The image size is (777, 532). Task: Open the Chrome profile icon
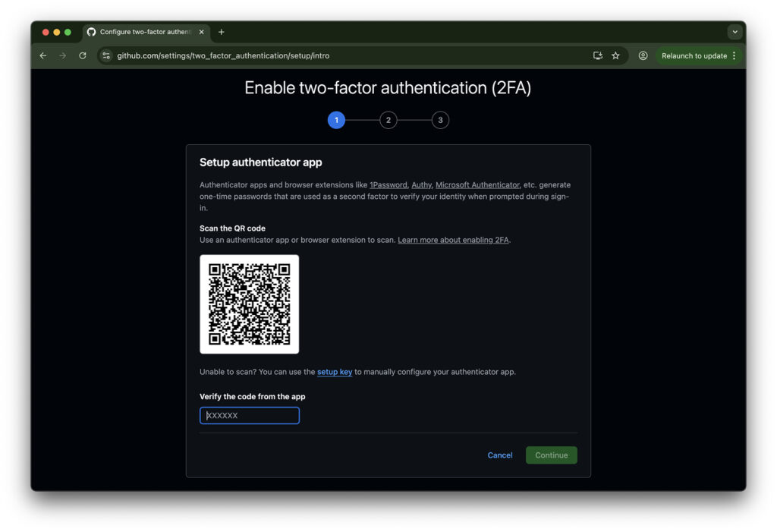tap(643, 55)
